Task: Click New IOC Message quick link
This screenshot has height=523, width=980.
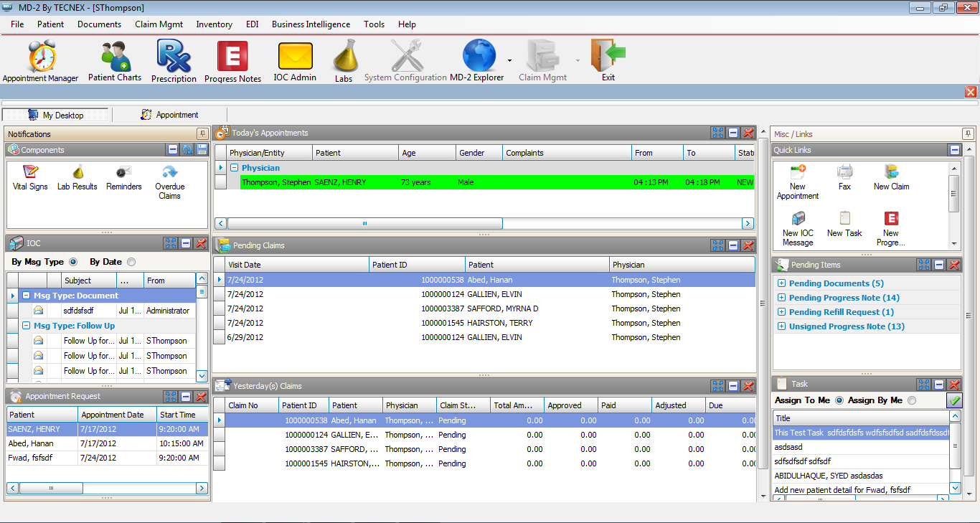Action: click(x=798, y=229)
